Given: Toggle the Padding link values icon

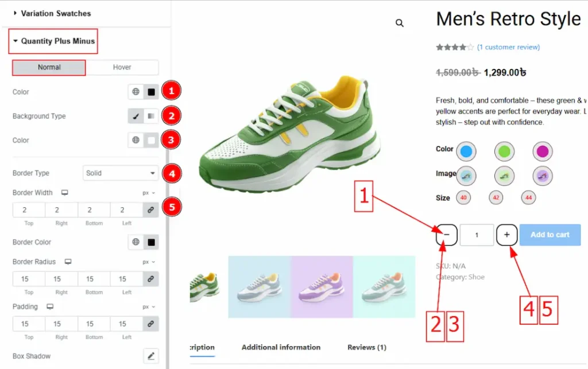Looking at the screenshot, I should click(x=151, y=324).
